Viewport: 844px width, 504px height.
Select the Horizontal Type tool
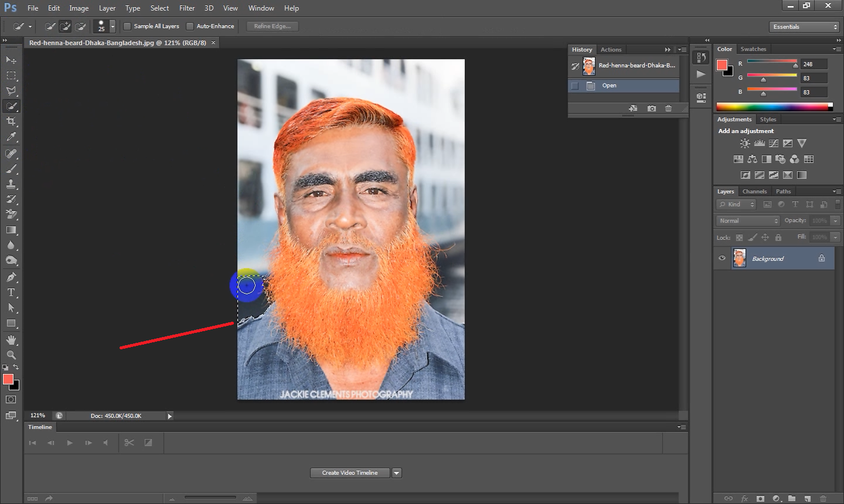11,292
